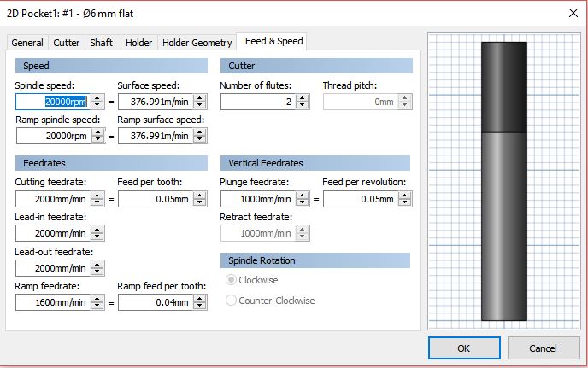This screenshot has width=588, height=368.
Task: Click the tool preview image
Action: click(504, 181)
